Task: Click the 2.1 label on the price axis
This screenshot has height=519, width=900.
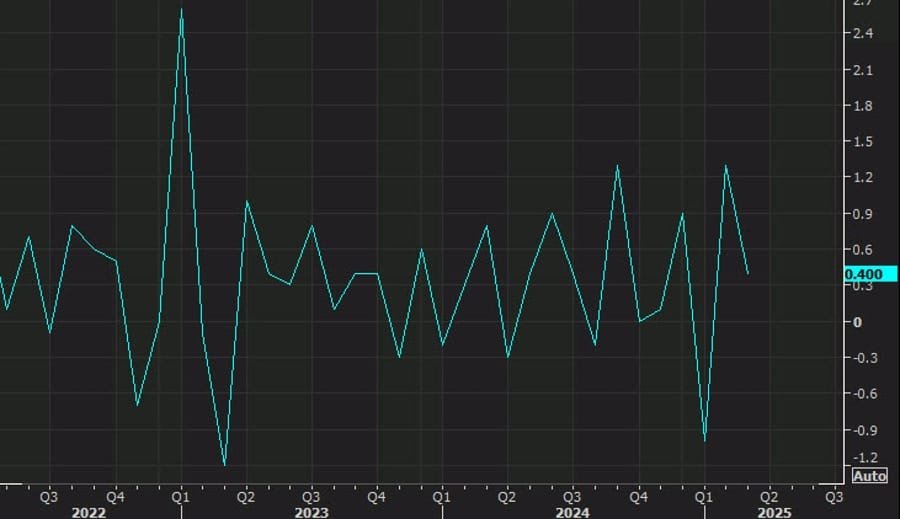Action: [x=861, y=70]
